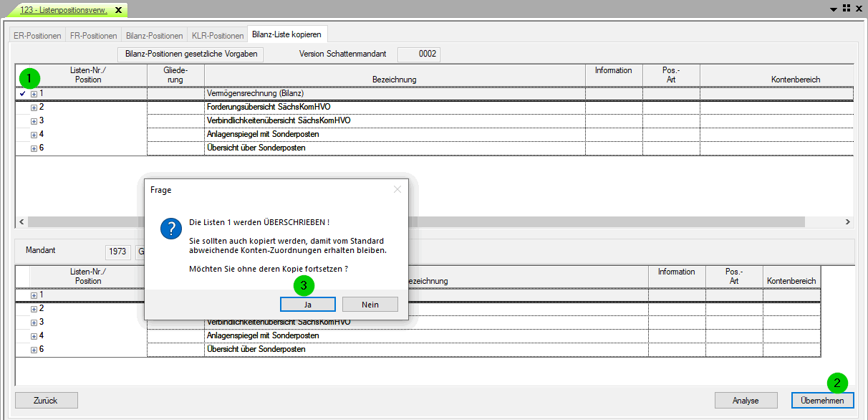Expand list 1 in upper table
Screen dimensions: 868x420
[x=34, y=94]
